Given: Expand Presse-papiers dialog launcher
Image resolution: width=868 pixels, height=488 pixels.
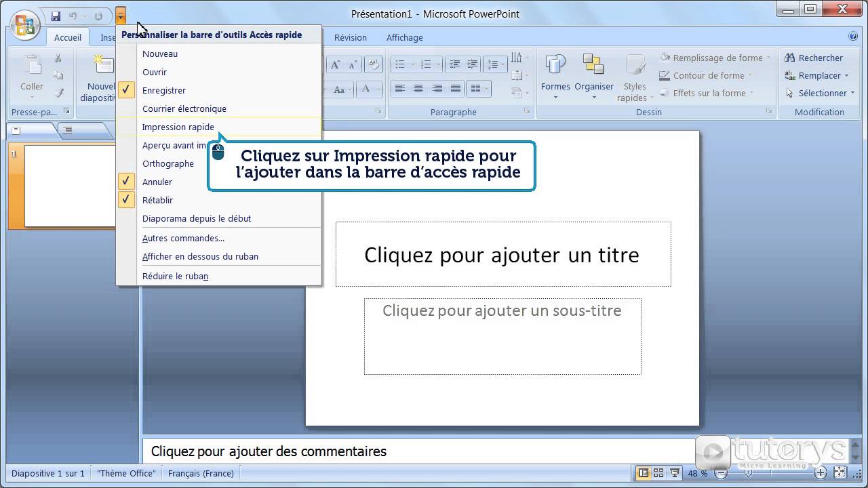Looking at the screenshot, I should (66, 111).
